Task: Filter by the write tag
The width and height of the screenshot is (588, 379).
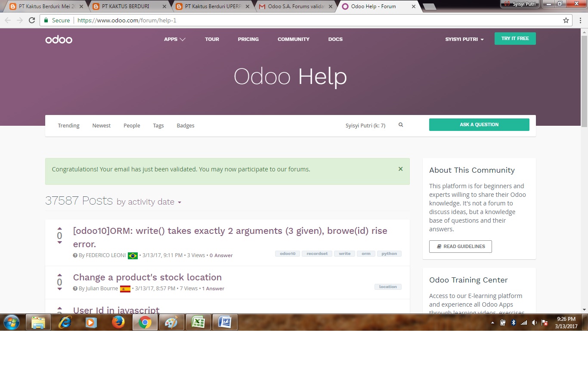Action: point(344,254)
